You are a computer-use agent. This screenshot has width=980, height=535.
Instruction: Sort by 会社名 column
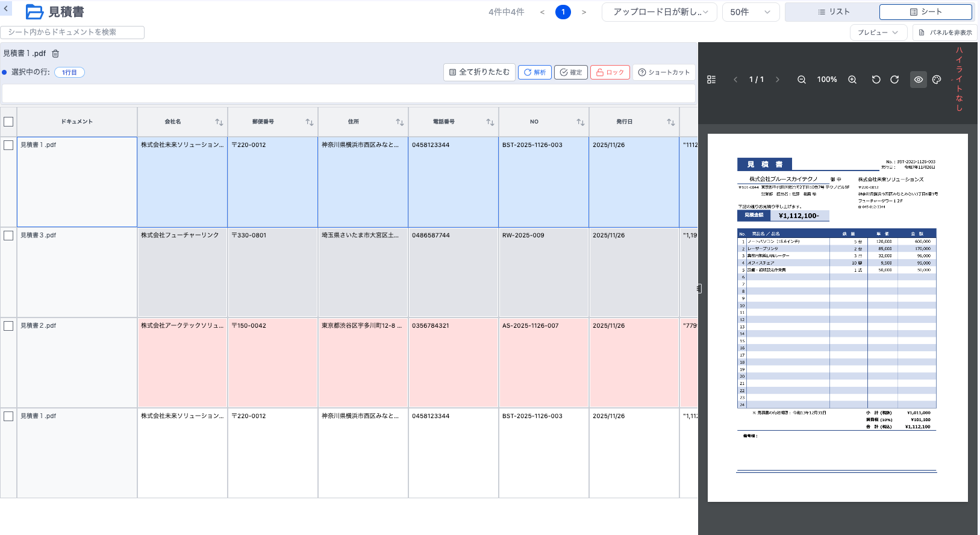click(x=219, y=122)
